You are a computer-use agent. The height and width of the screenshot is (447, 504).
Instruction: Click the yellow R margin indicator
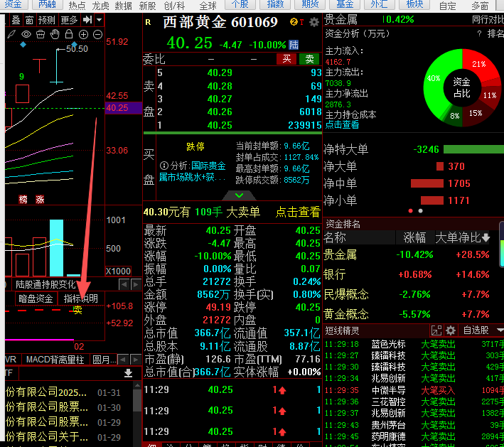(148, 22)
